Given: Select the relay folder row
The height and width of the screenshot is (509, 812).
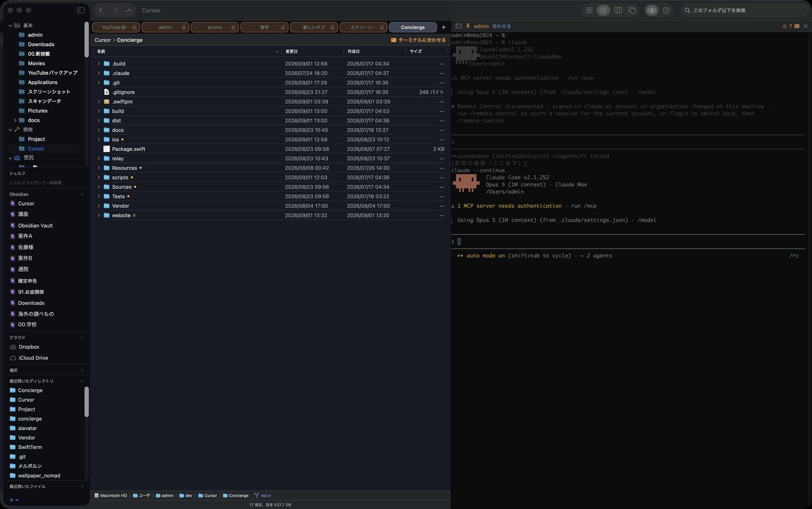Looking at the screenshot, I should (x=270, y=158).
